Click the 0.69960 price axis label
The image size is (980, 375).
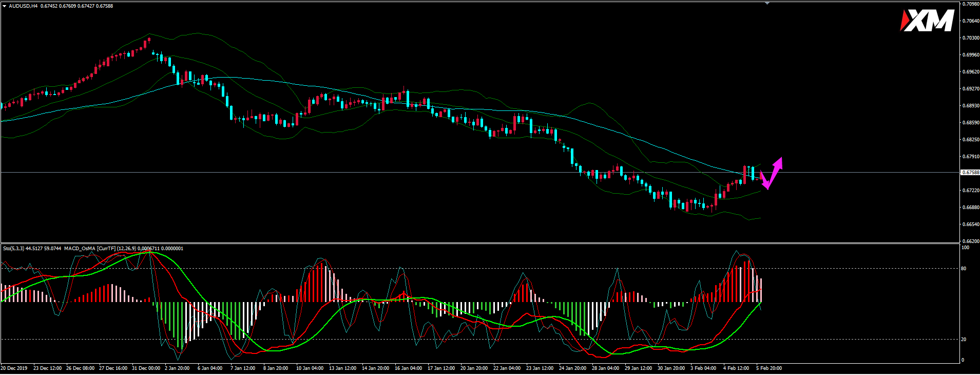(971, 55)
